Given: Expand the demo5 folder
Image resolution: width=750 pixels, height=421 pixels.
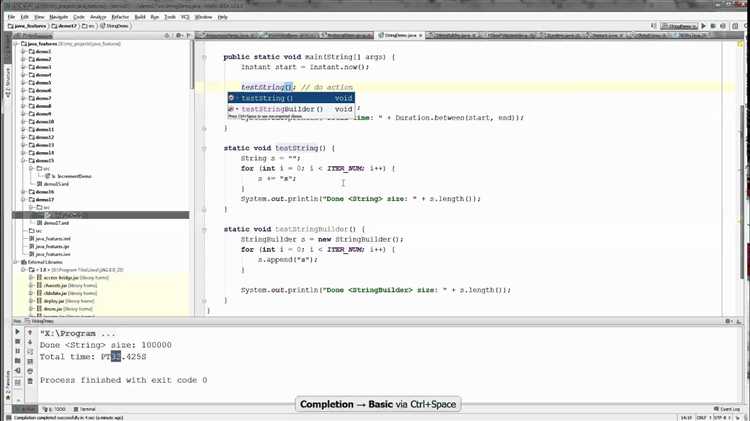Looking at the screenshot, I should coord(23,82).
